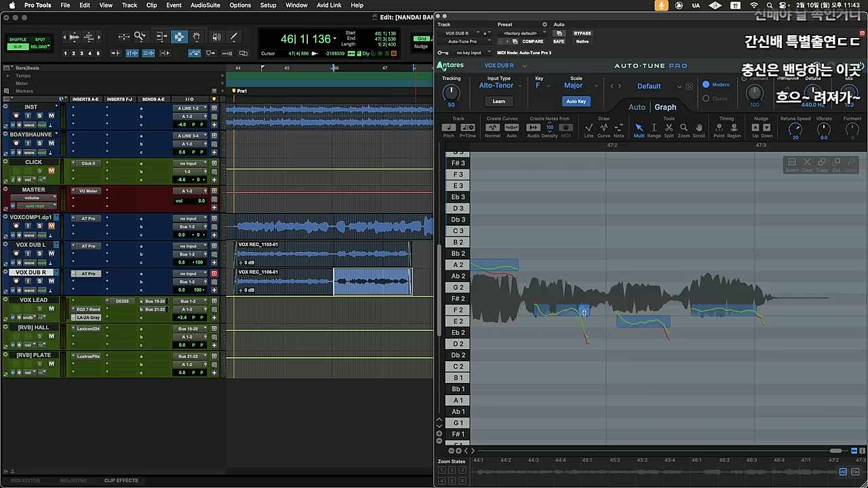Choose the Selector tool in Pro Tools

(179, 37)
